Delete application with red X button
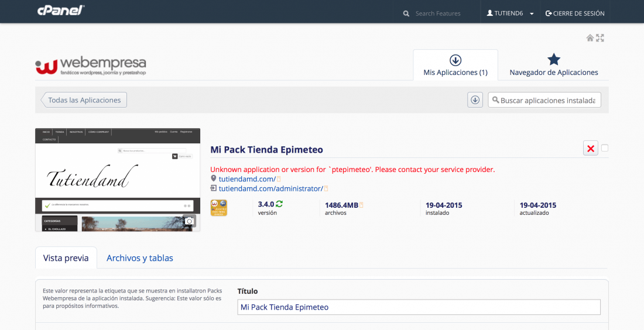 [x=591, y=148]
